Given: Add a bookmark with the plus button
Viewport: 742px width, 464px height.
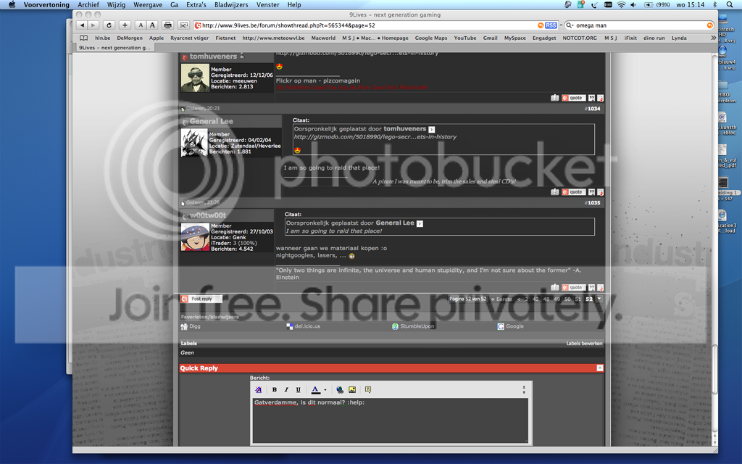Looking at the screenshot, I should pyautogui.click(x=125, y=26).
